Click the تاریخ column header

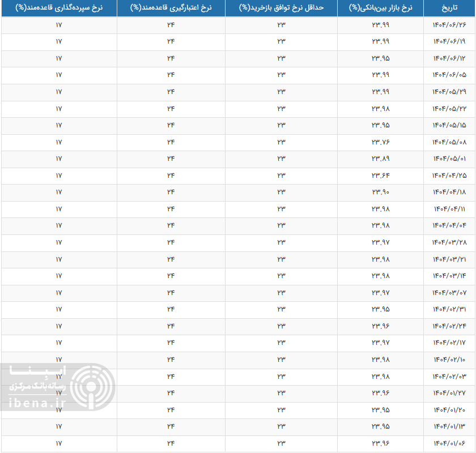[x=449, y=8]
